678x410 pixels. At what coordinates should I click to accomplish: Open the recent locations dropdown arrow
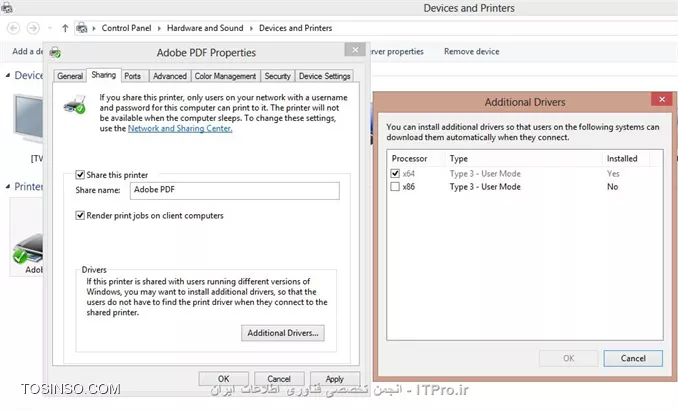point(50,28)
